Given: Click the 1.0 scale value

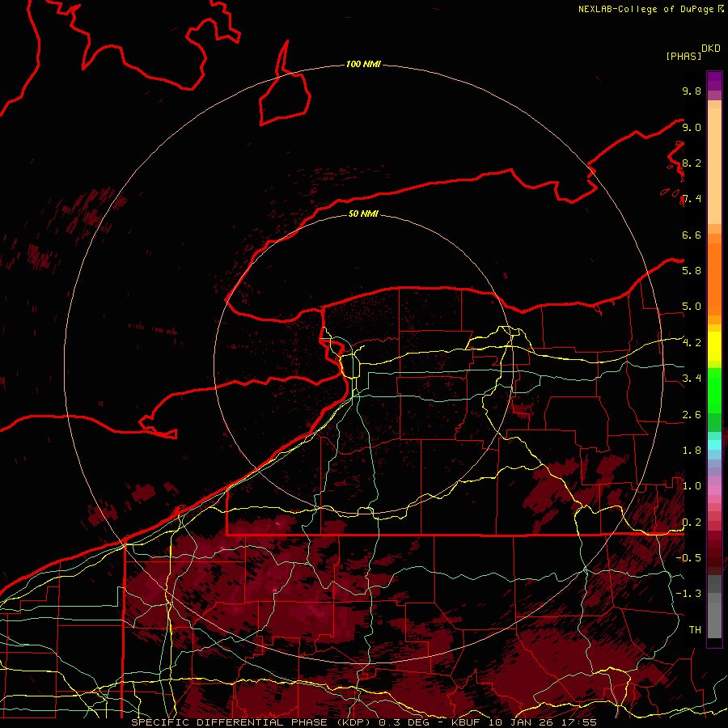Looking at the screenshot, I should [692, 486].
